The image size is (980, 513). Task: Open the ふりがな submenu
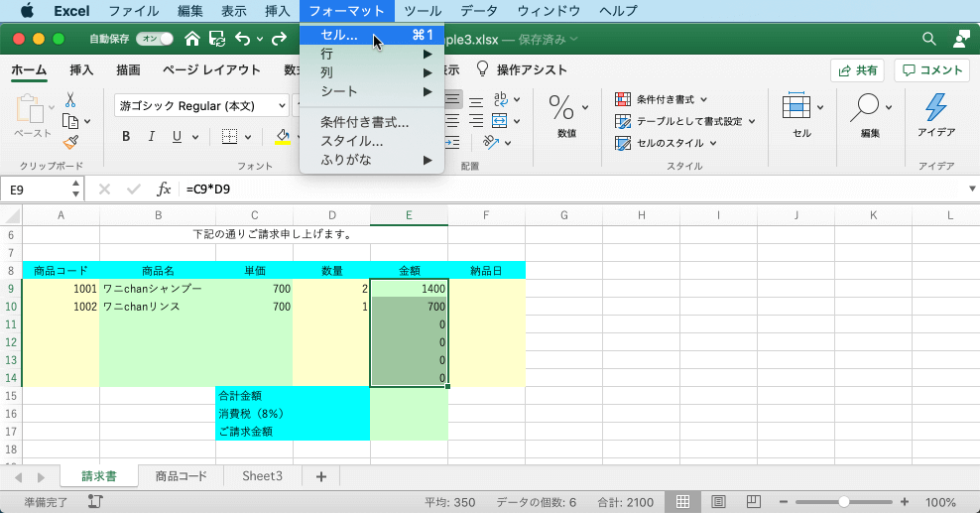[x=372, y=160]
